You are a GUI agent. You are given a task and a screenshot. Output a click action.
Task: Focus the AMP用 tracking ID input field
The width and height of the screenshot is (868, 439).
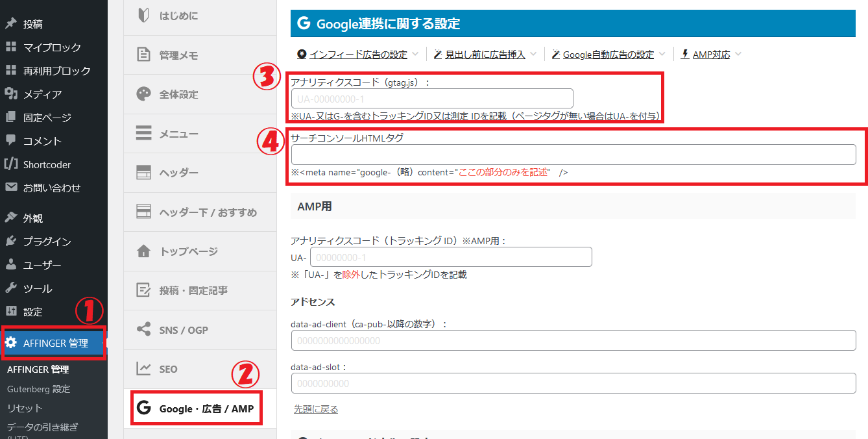451,257
